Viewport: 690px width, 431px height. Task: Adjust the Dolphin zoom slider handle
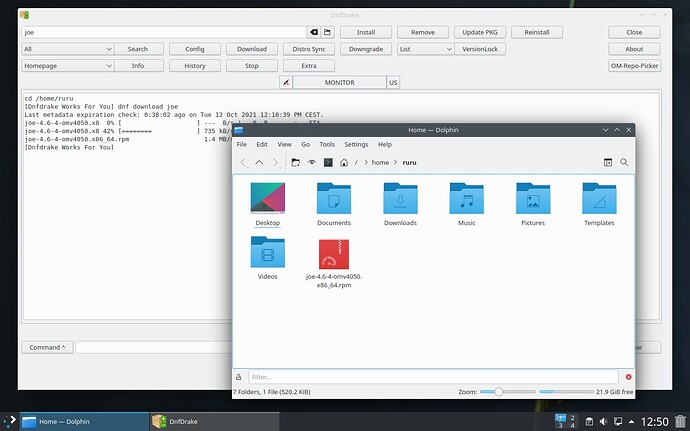click(498, 391)
